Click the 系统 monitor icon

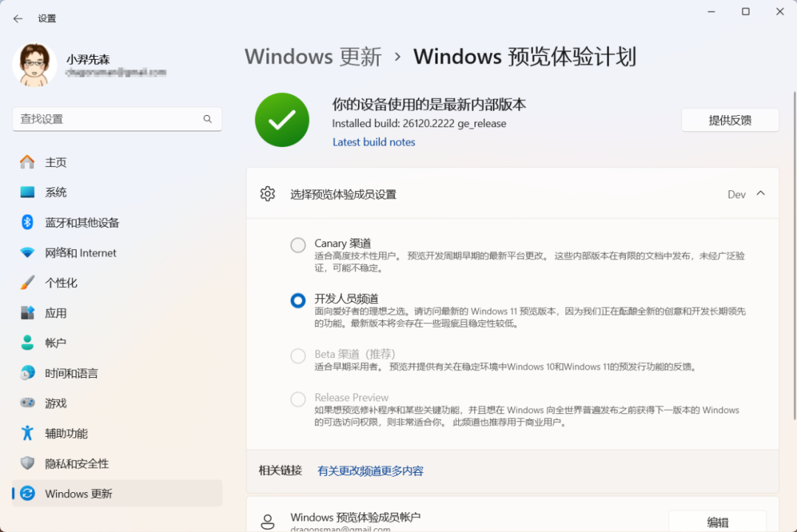click(27, 192)
